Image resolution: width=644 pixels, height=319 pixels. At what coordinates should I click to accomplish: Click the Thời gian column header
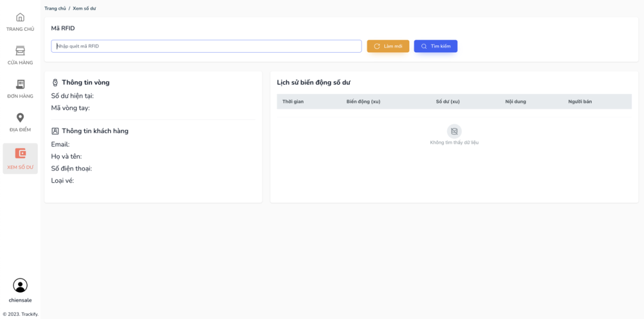point(293,102)
